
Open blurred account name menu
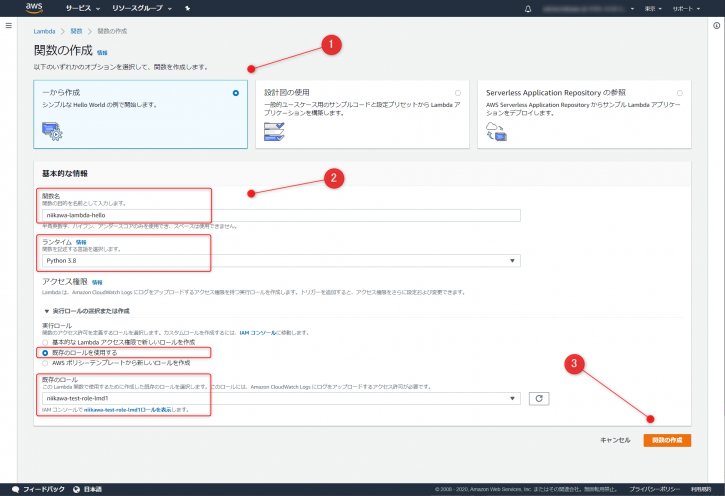(588, 9)
